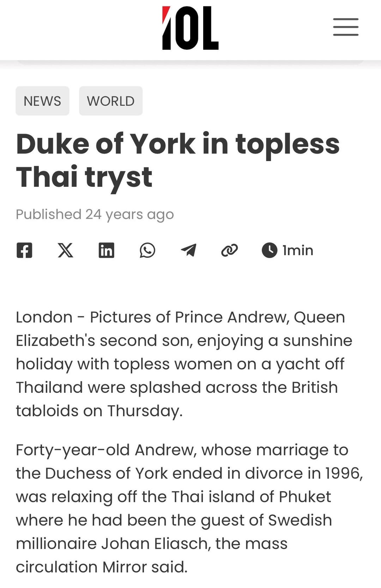Share article via Telegram

188,250
